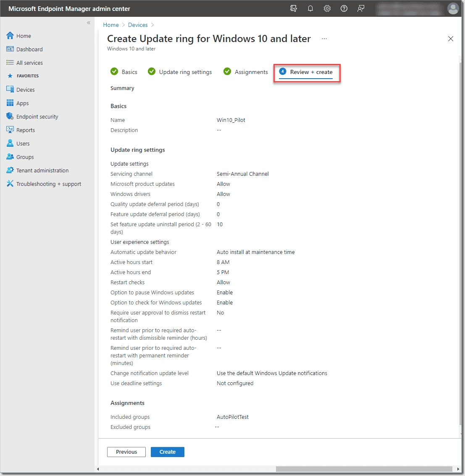Screen dimensions: 465x476
Task: Click the right arrow of horizontal scrollbar
Action: pyautogui.click(x=458, y=469)
